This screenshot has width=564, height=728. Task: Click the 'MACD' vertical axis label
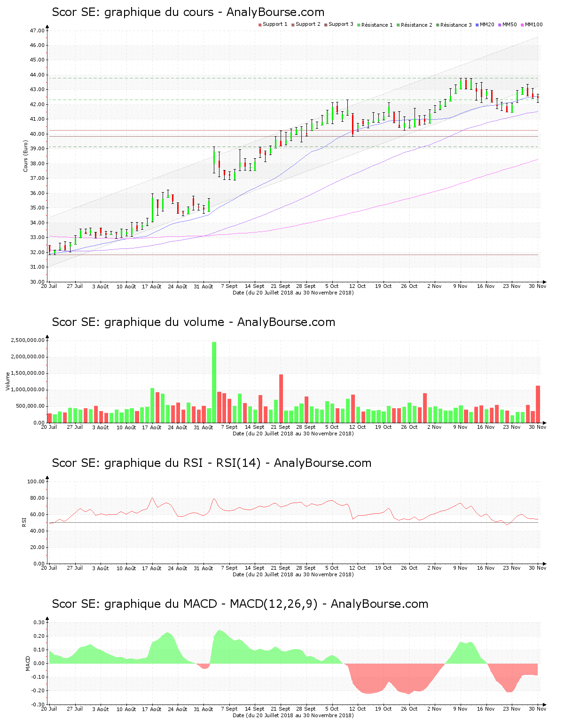tap(28, 663)
